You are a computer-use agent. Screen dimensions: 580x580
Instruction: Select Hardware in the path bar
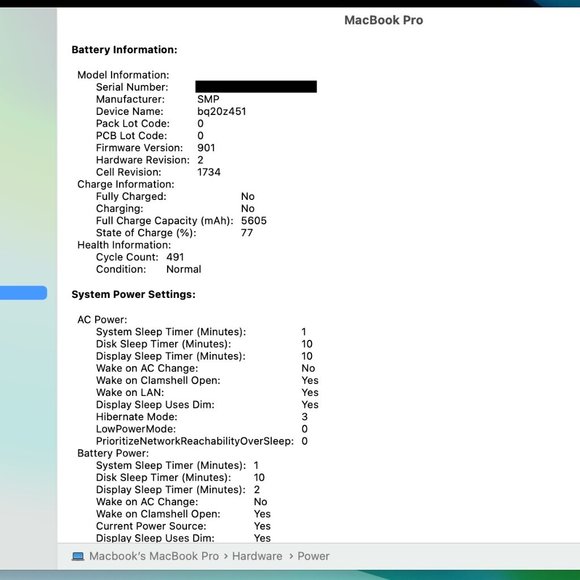pos(257,556)
